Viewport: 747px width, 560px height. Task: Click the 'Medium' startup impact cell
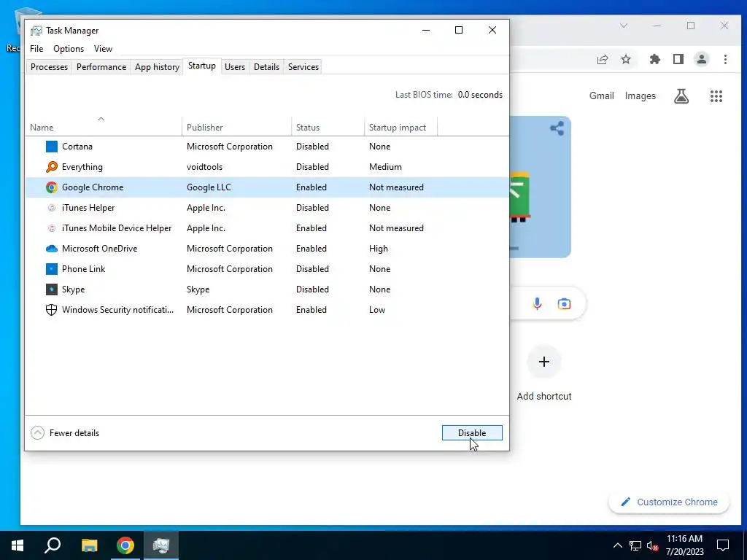[x=385, y=167]
